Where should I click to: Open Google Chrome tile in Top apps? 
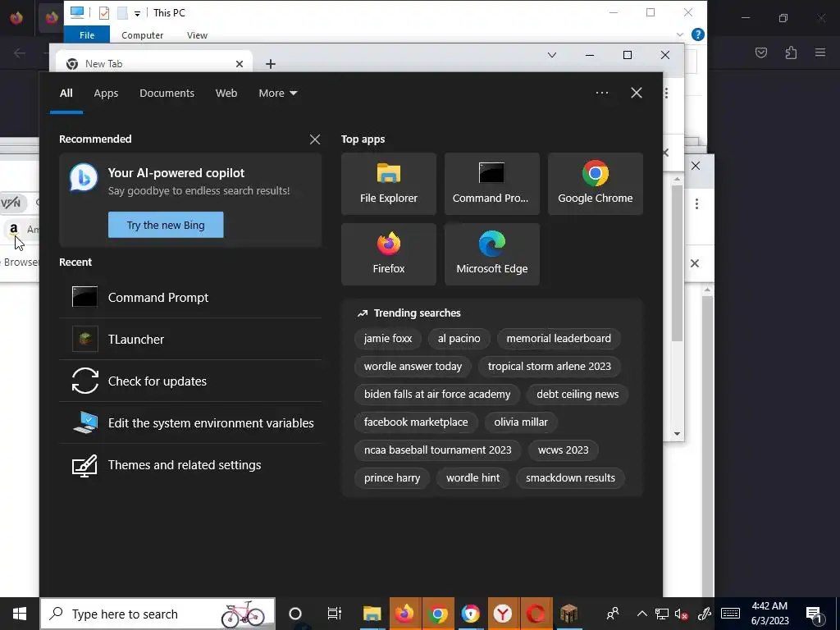pyautogui.click(x=596, y=184)
